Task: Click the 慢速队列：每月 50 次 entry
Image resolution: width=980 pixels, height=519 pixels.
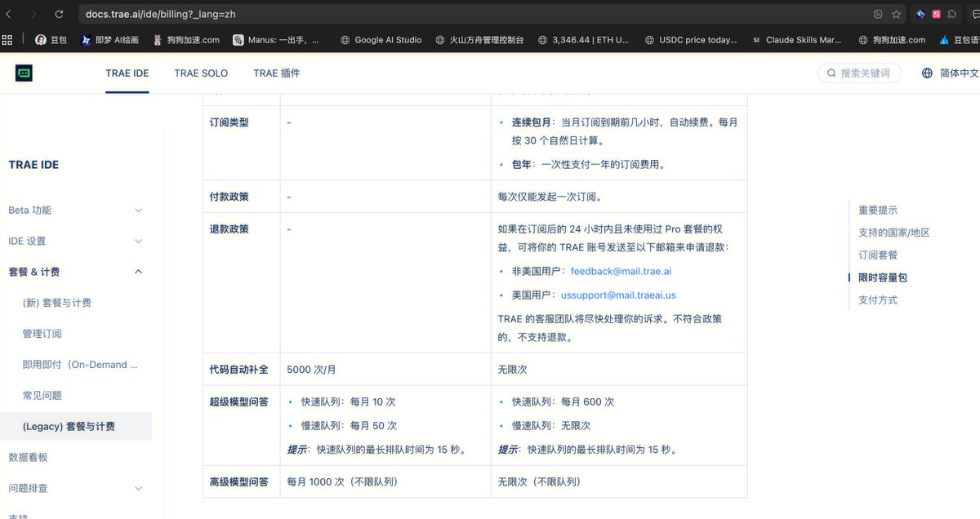Action: pos(349,425)
